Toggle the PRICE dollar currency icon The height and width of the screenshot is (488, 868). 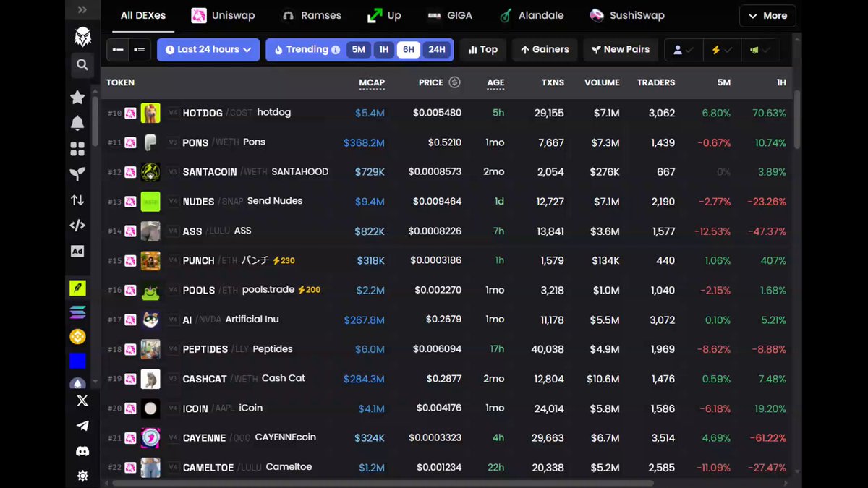(454, 82)
